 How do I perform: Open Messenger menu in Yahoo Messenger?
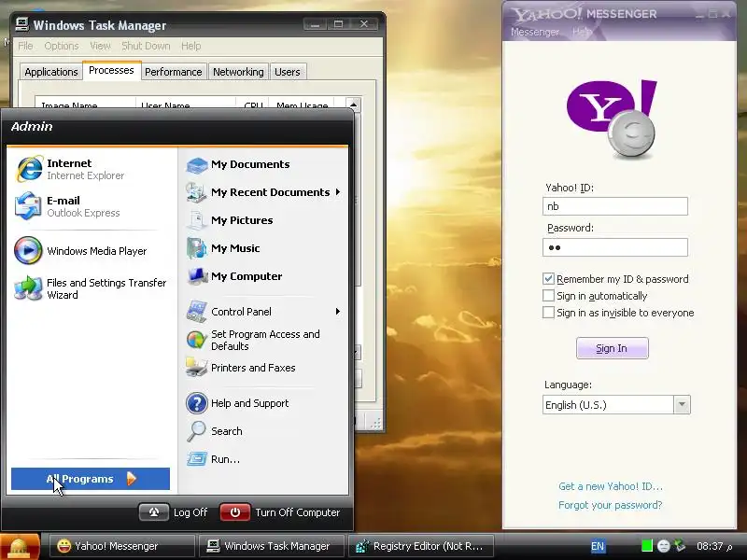(x=535, y=32)
